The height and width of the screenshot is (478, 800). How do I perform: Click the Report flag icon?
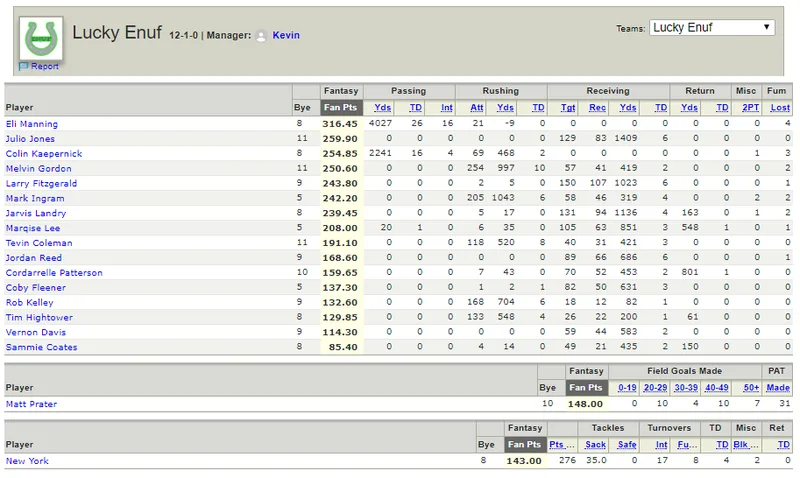(23, 66)
